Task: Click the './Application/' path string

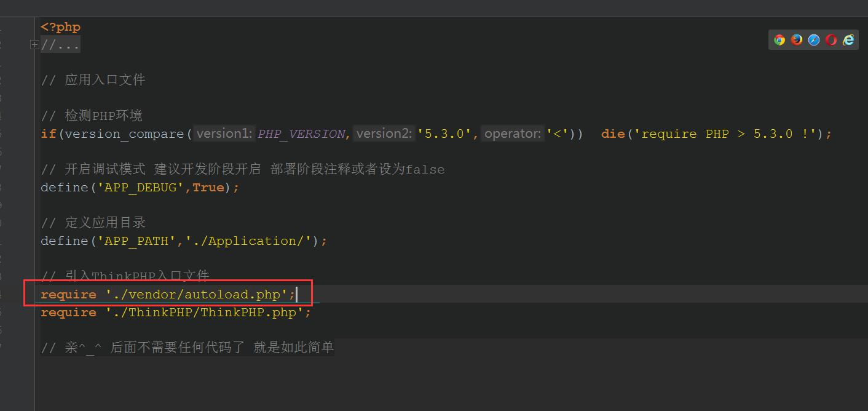Action: pyautogui.click(x=248, y=241)
